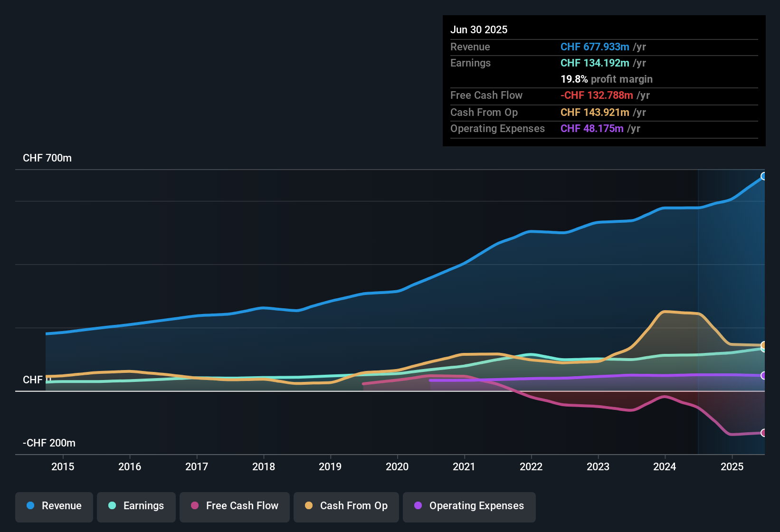Click the 2025 year axis label
The image size is (780, 532).
coord(732,467)
